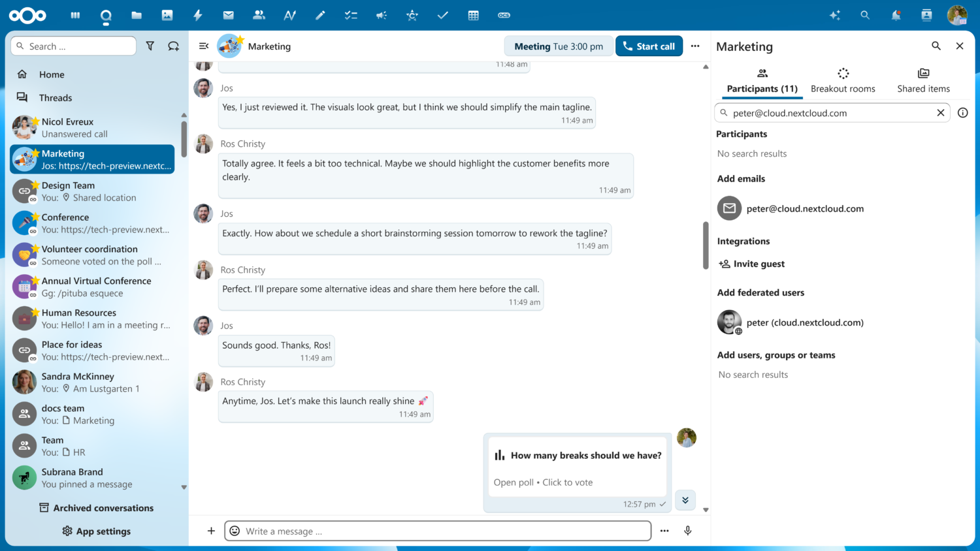This screenshot has width=980, height=551.
Task: Open the Contacts app in the header
Action: (x=259, y=15)
